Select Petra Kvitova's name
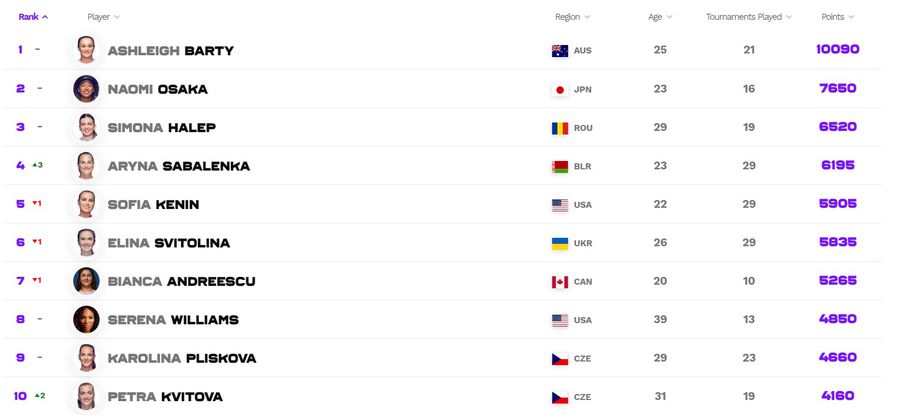This screenshot has height=415, width=900. click(165, 397)
